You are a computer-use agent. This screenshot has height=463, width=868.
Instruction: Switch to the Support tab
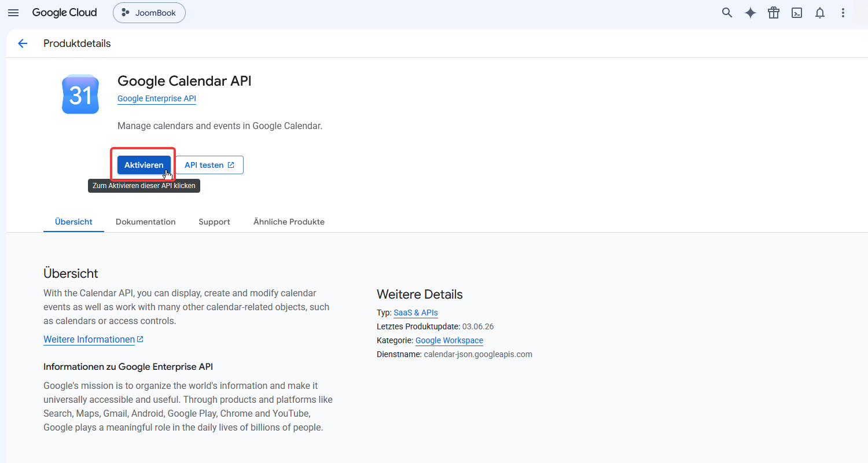[214, 222]
